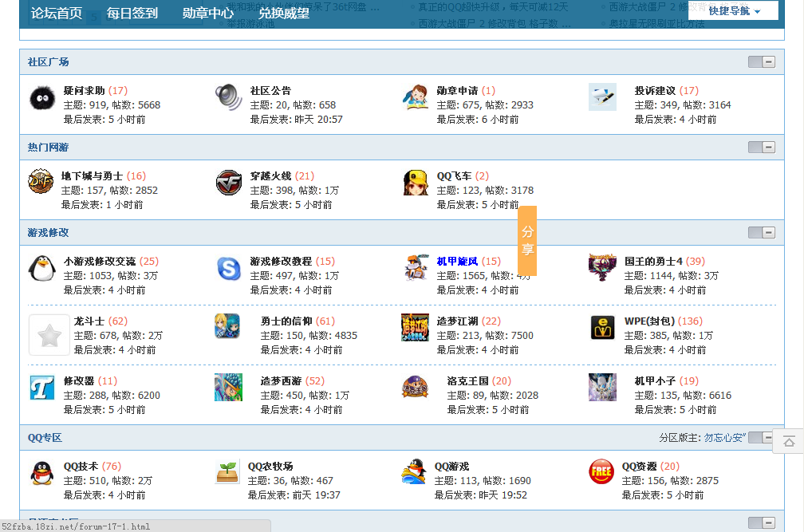Open the 地下城与勇士 DNF forum icon
Screen dimensions: 804x532
click(x=41, y=183)
